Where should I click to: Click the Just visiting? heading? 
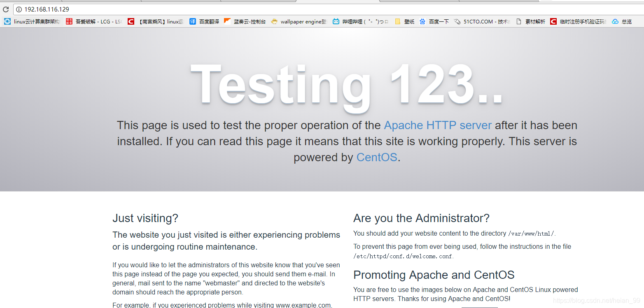pos(145,218)
